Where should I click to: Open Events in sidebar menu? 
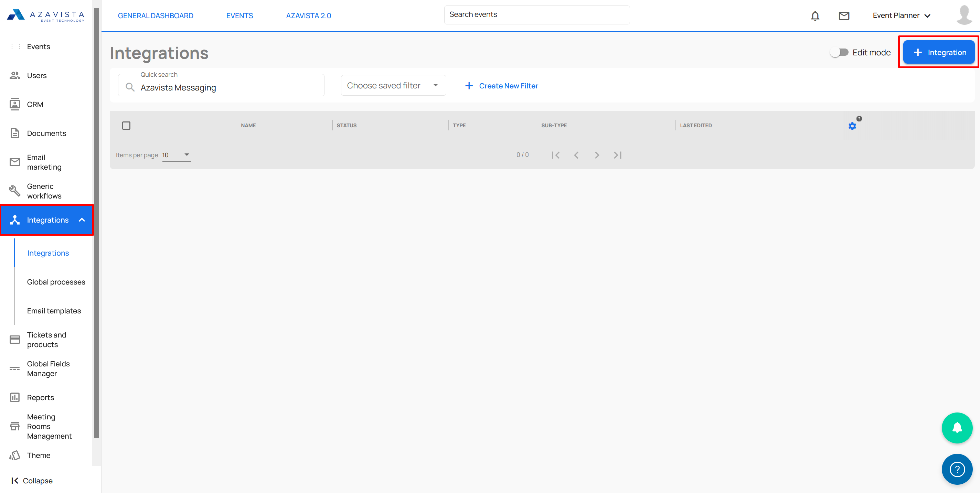click(x=39, y=46)
